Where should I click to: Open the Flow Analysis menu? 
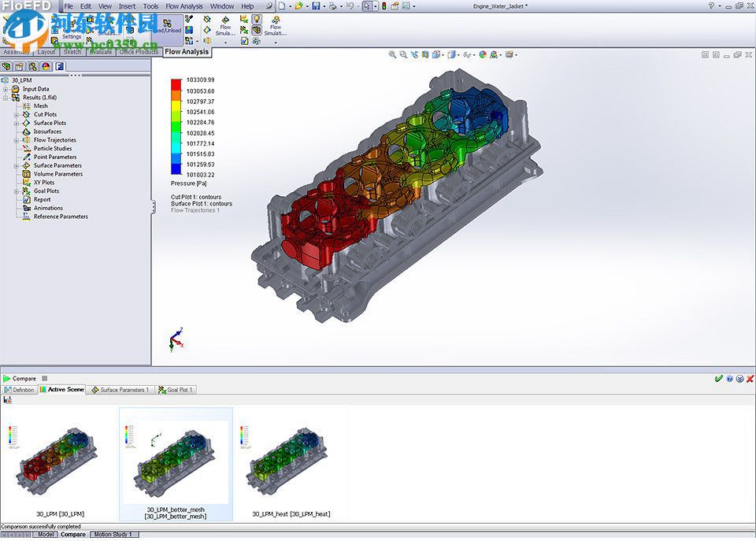(x=183, y=6)
